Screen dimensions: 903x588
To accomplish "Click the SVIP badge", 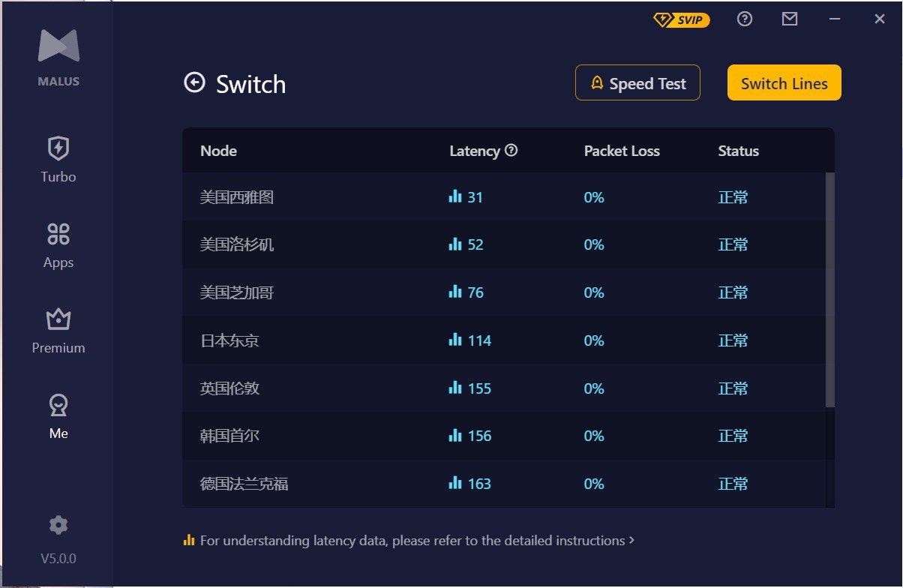I will (x=681, y=20).
